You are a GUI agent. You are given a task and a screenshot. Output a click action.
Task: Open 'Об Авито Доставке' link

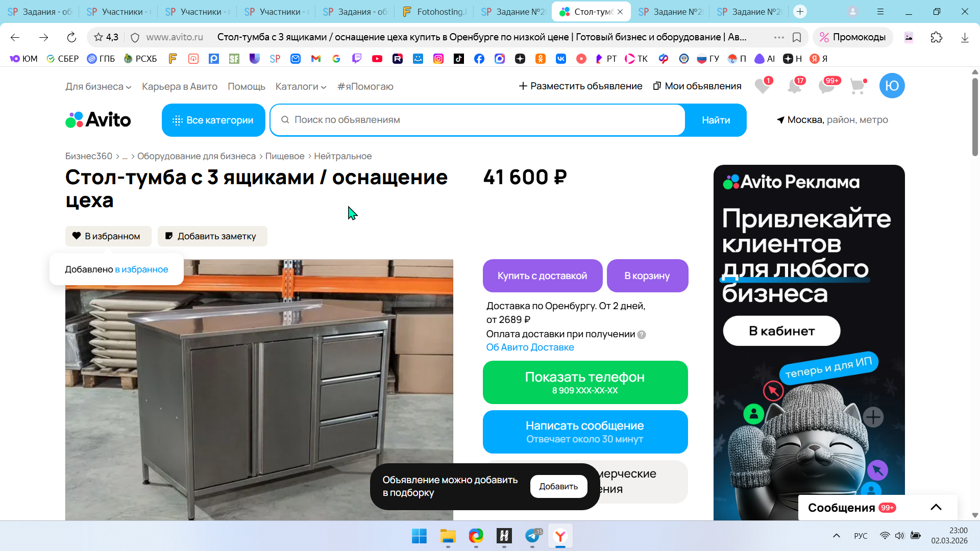tap(530, 347)
